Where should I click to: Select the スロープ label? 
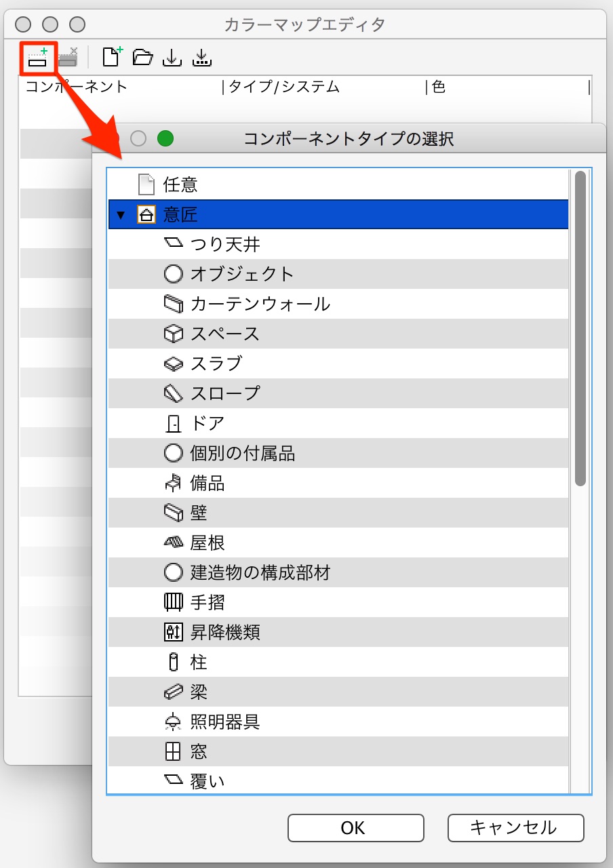tap(225, 393)
